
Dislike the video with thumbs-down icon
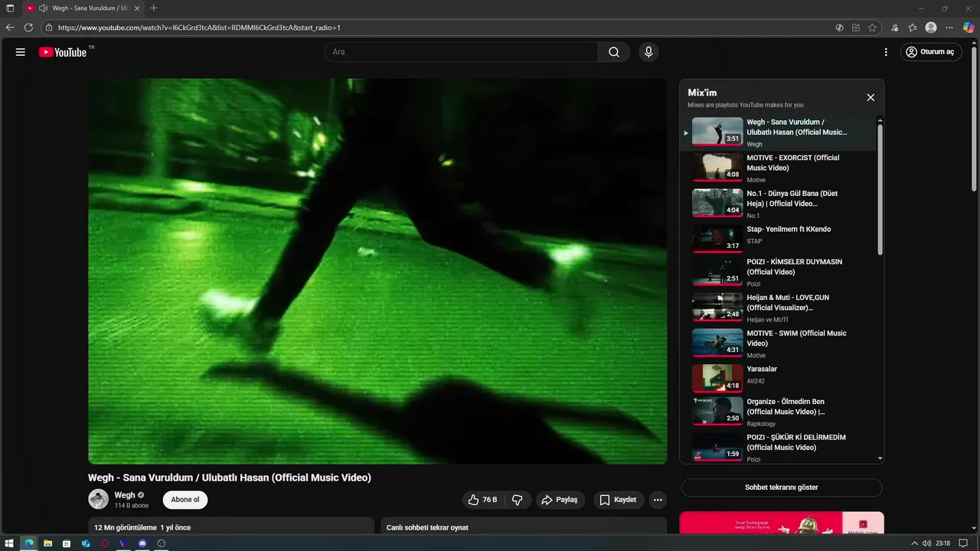pos(517,500)
